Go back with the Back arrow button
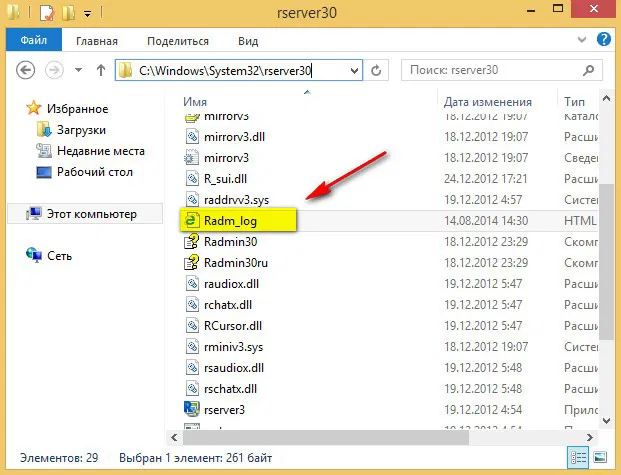 [26, 71]
